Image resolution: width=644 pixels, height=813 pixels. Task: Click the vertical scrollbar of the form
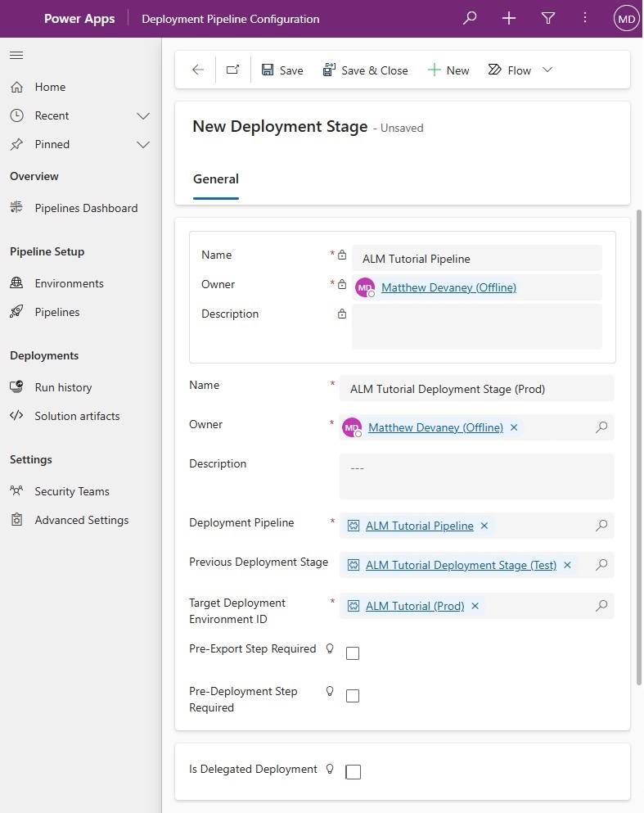point(639,448)
